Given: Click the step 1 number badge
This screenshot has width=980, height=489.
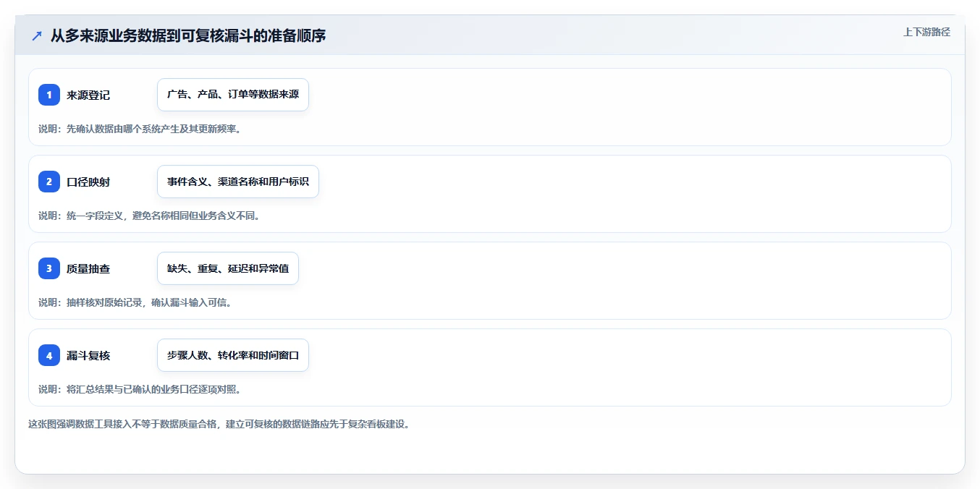Looking at the screenshot, I should point(49,95).
